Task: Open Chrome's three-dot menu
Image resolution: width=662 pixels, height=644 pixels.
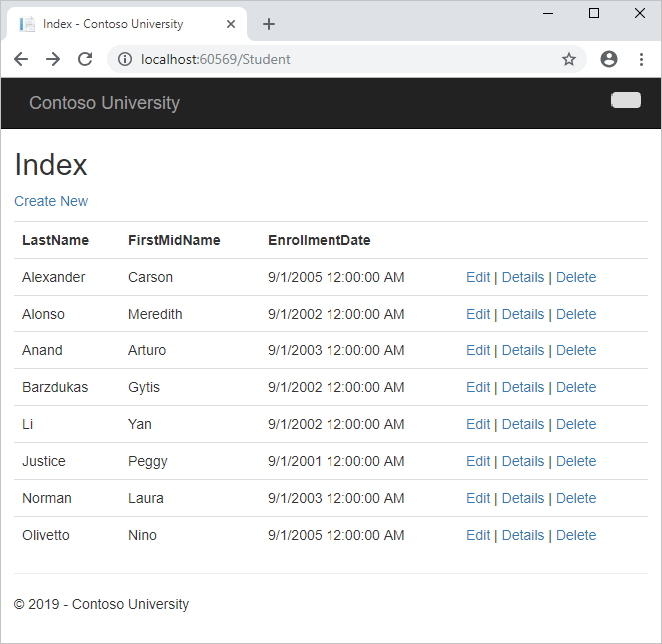Action: point(640,59)
